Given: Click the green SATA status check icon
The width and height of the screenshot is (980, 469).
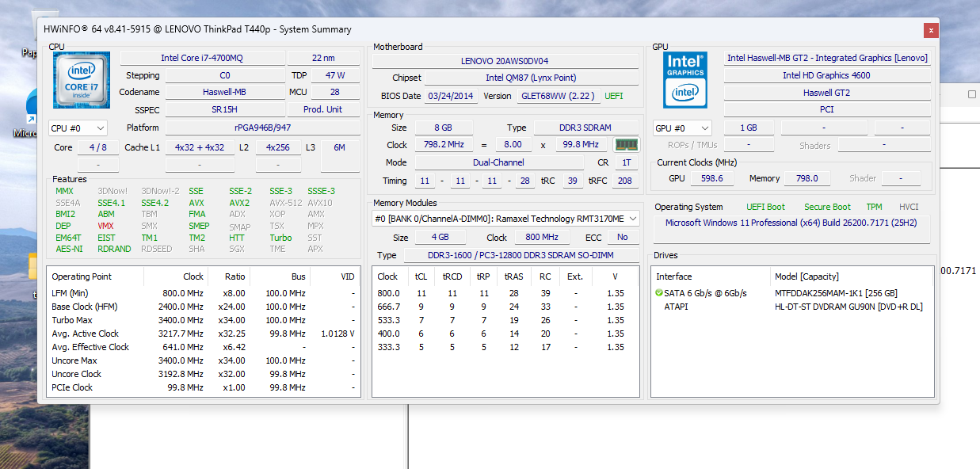Looking at the screenshot, I should [x=659, y=293].
